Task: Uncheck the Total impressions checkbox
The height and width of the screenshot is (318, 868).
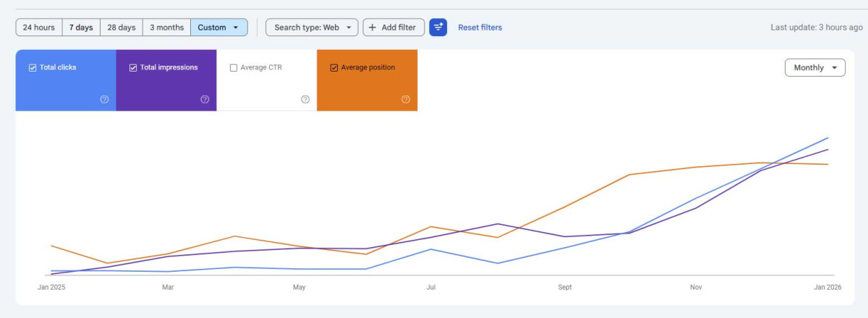Action: [x=133, y=68]
